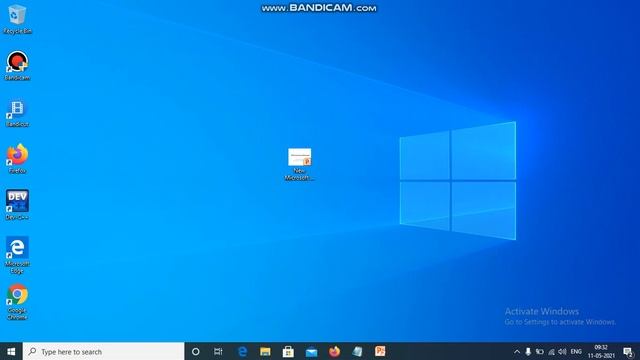Switch to PowerPoint in the taskbar
This screenshot has height=360, width=640.
tap(380, 351)
